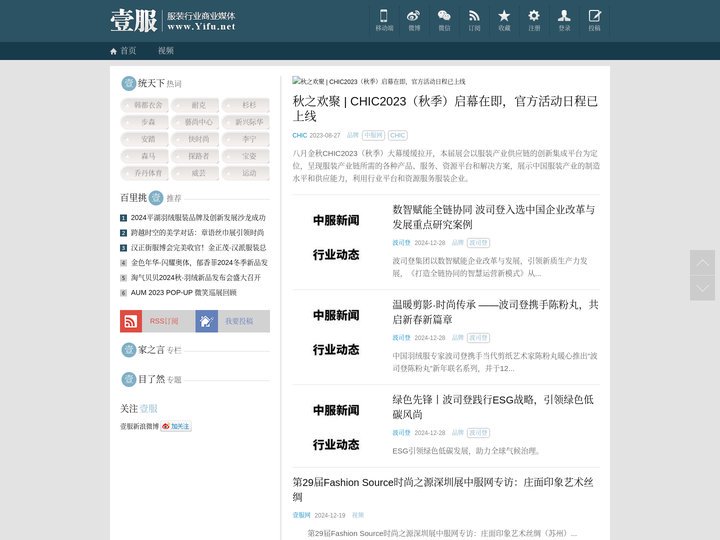The width and height of the screenshot is (720, 540).
Task: Select hot tag 安踏
Action: click(145, 139)
